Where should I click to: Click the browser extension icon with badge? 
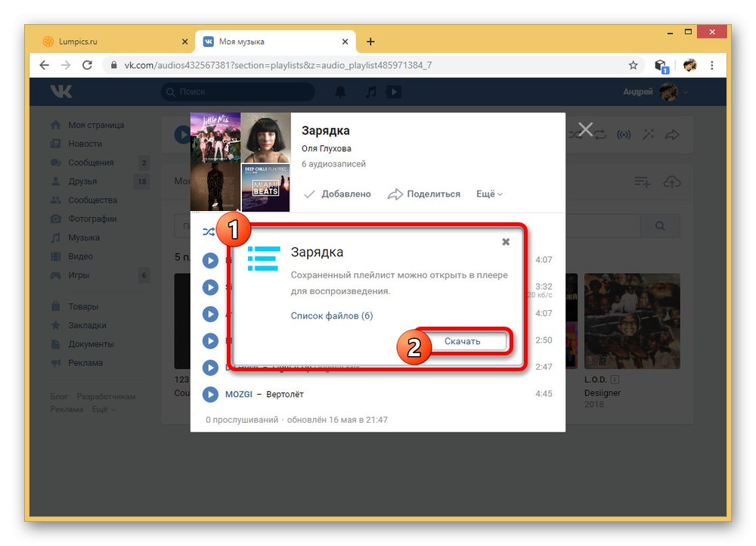(661, 66)
